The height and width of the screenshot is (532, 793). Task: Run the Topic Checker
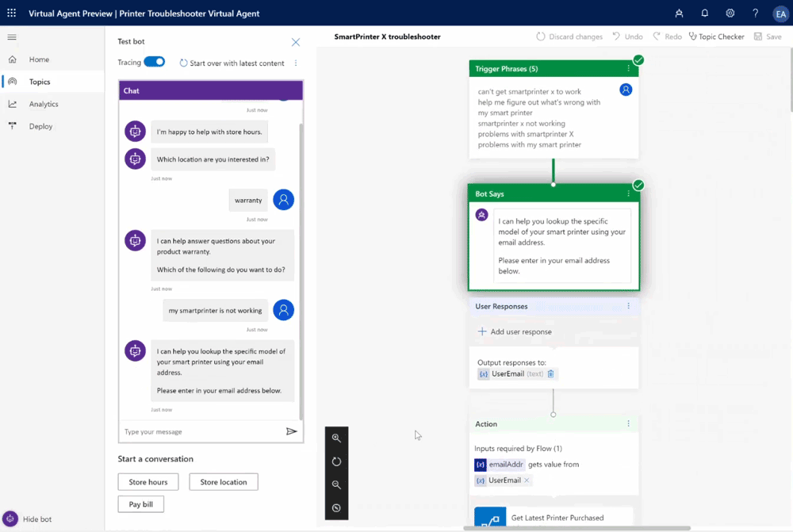(x=717, y=37)
